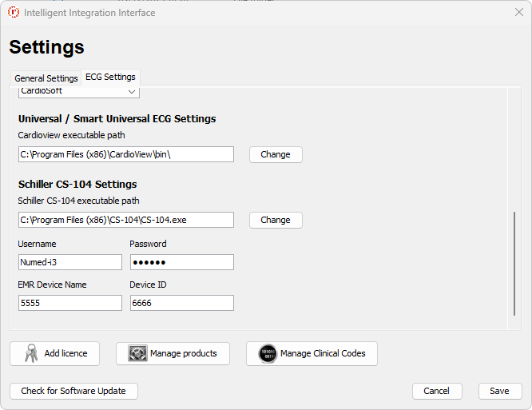
Task: Click the application logo in the title bar
Action: [x=14, y=13]
